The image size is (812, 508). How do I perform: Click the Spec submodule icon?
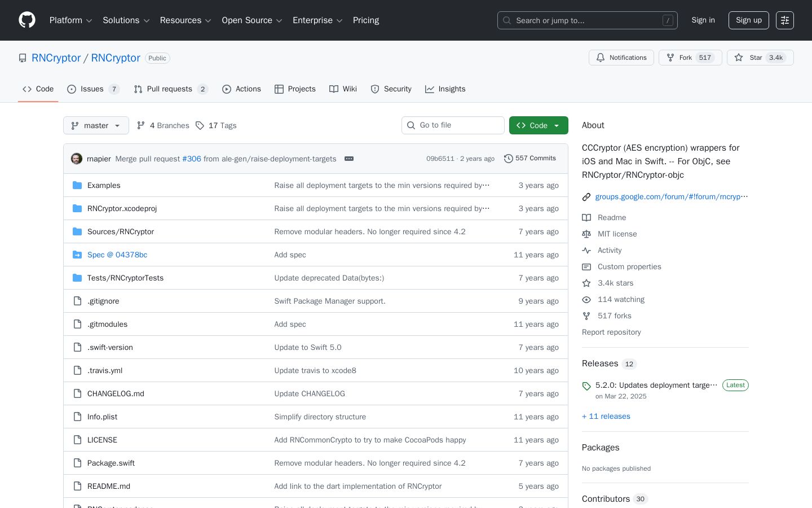point(77,255)
